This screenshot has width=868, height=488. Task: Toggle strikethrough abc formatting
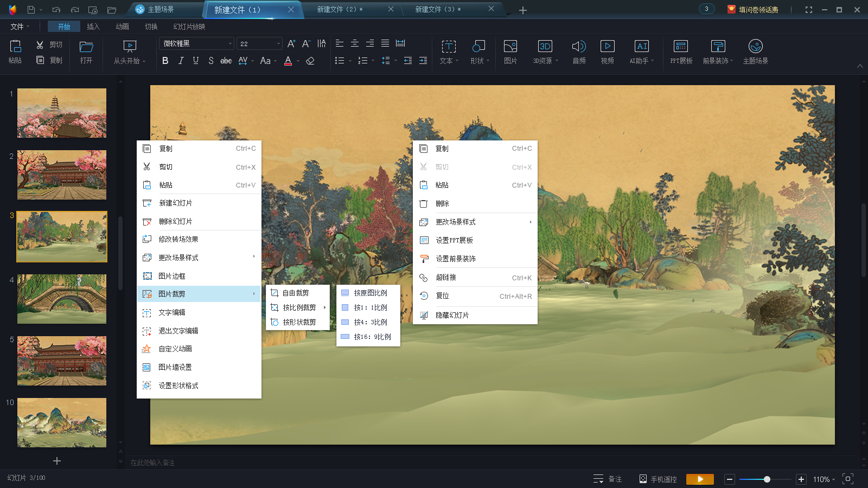[x=226, y=61]
